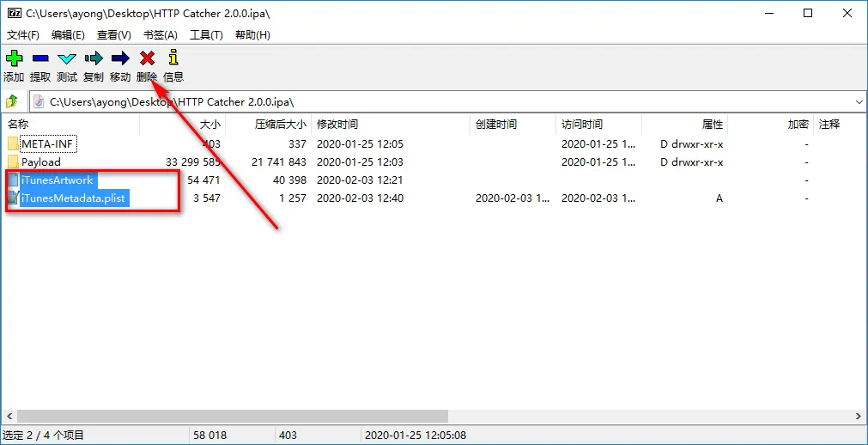The image size is (868, 445).
Task: Click the 7z application icon in title bar
Action: [15, 13]
